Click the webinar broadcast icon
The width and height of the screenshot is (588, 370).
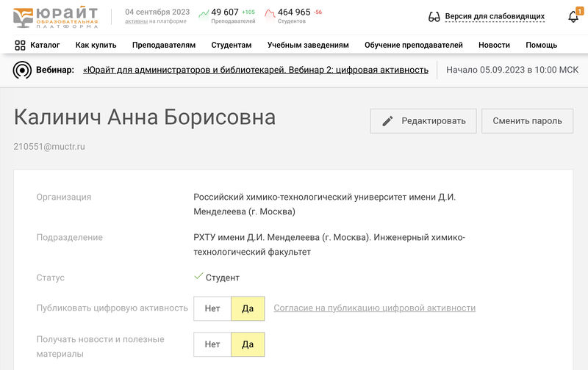coord(22,70)
